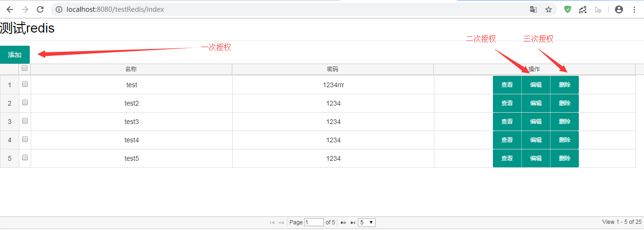Click 编辑 for row test5
The height and width of the screenshot is (230, 644).
[x=536, y=158]
